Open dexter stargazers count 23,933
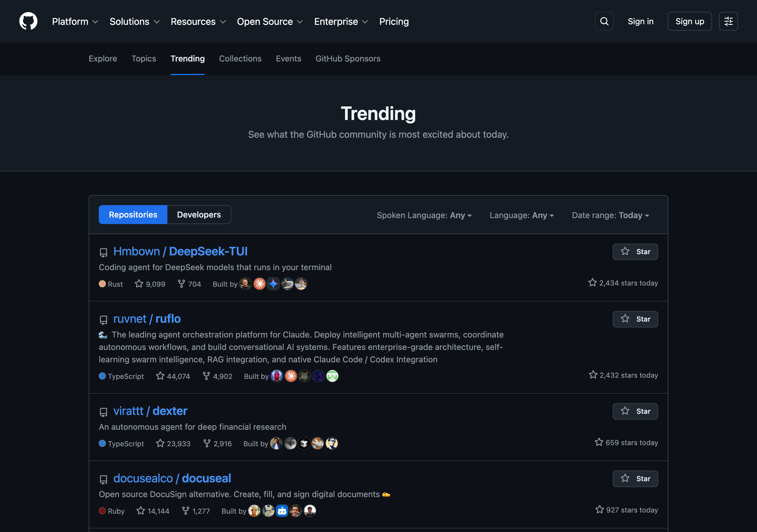Screen dimensions: 757x532 point(173,443)
